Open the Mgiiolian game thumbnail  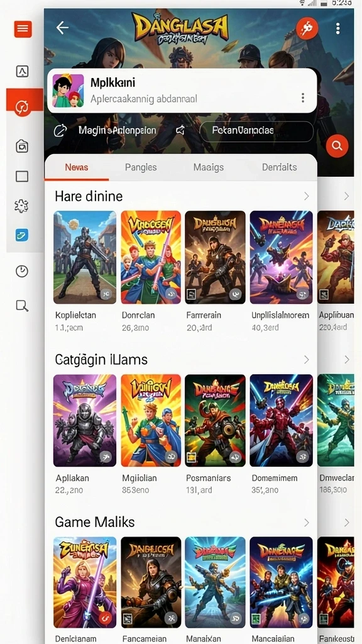[x=151, y=420]
